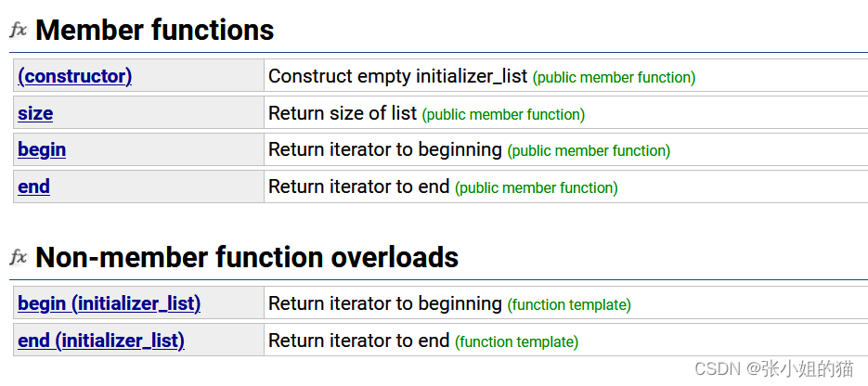
Task: Click the description in the end (initializer_list) row
Action: pyautogui.click(x=359, y=341)
